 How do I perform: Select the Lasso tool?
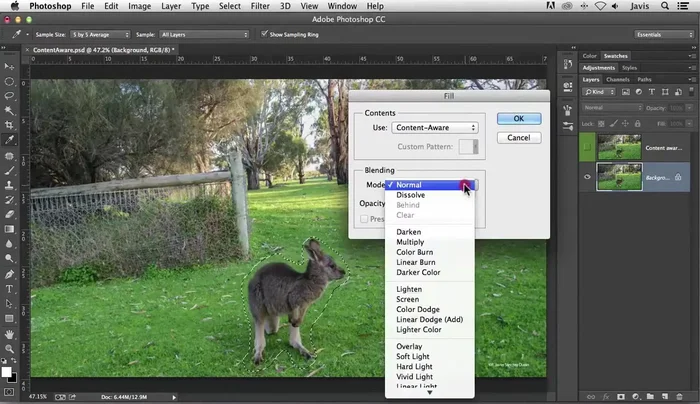(x=9, y=96)
